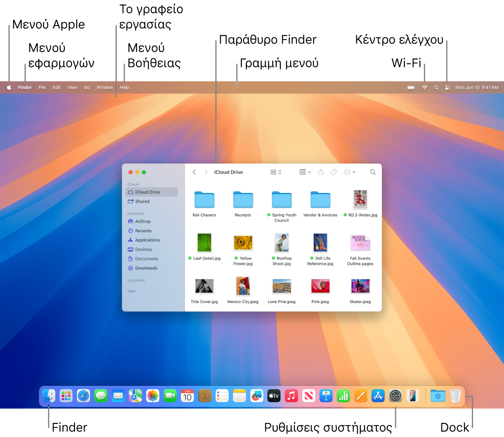
Task: Select Downloads in the Finder sidebar
Action: [146, 268]
